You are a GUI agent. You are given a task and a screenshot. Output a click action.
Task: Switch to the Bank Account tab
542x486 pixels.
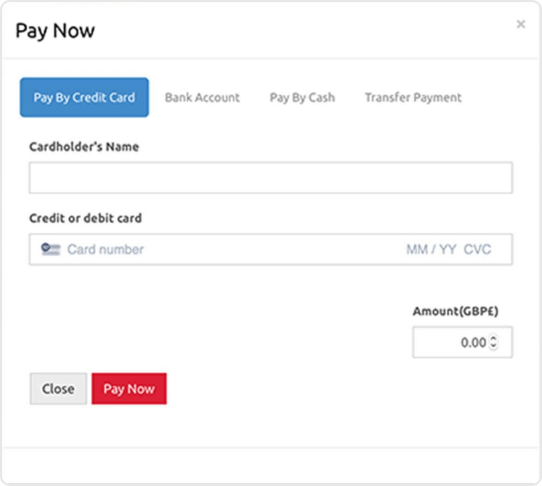point(202,97)
